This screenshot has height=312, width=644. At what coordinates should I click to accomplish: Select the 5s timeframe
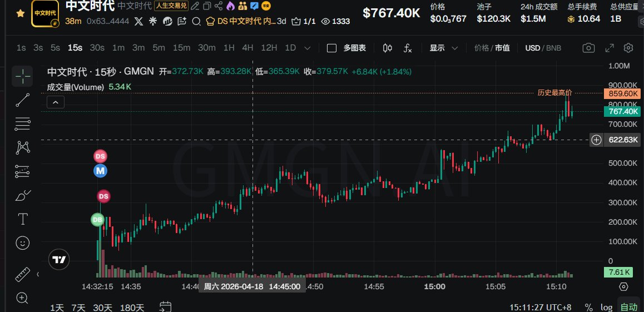pos(56,48)
